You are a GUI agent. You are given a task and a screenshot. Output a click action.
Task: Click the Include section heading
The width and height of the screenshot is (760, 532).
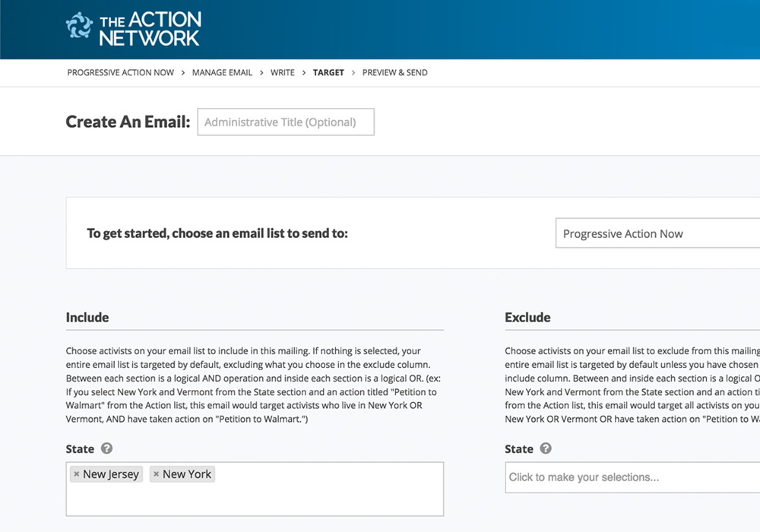[87, 317]
